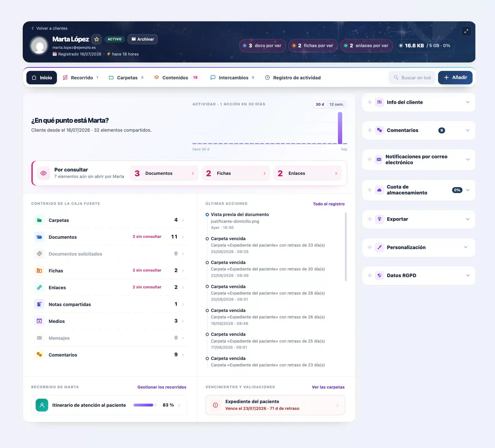Click the Buscar en todo search field
495x448 pixels.
[412, 78]
